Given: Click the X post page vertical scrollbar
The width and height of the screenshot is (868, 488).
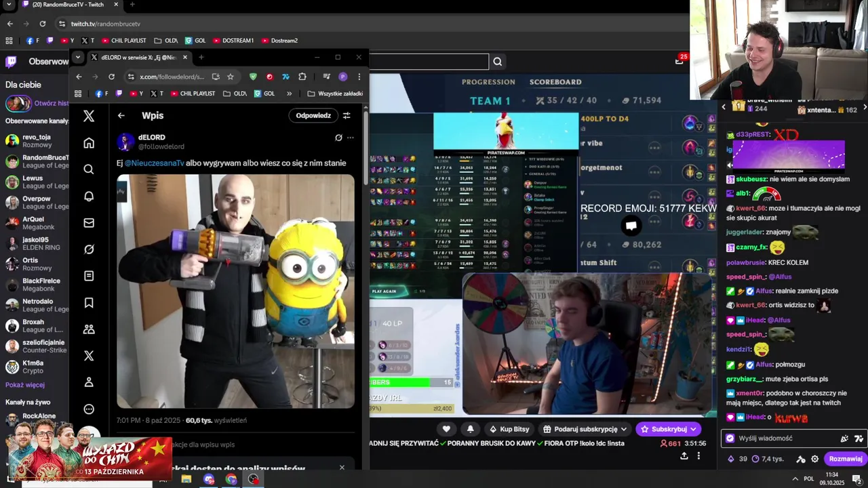Looking at the screenshot, I should pyautogui.click(x=366, y=149).
